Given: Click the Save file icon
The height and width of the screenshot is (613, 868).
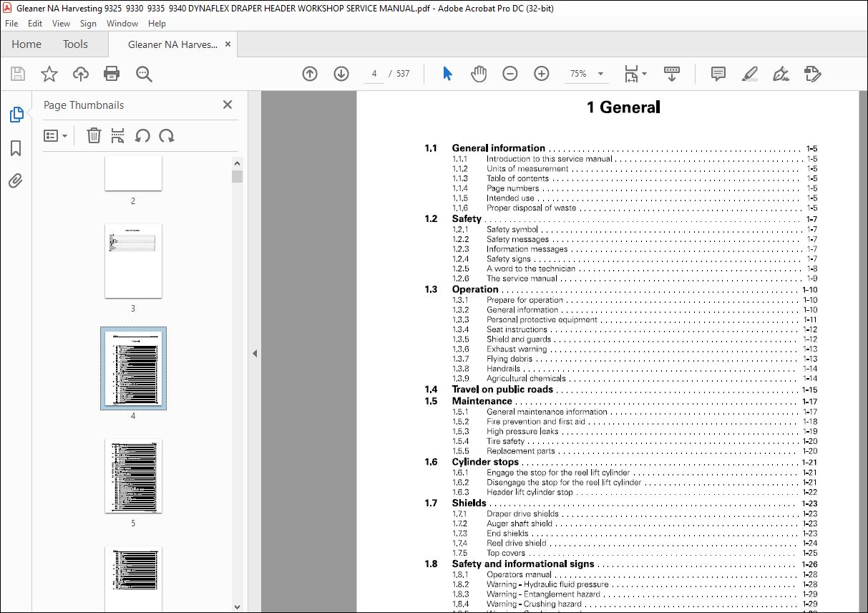Looking at the screenshot, I should [x=18, y=74].
